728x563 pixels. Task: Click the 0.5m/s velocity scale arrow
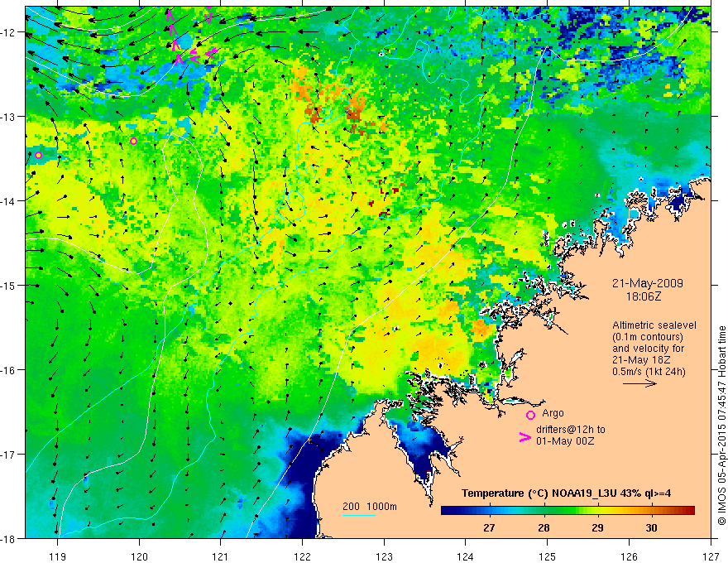tap(639, 383)
